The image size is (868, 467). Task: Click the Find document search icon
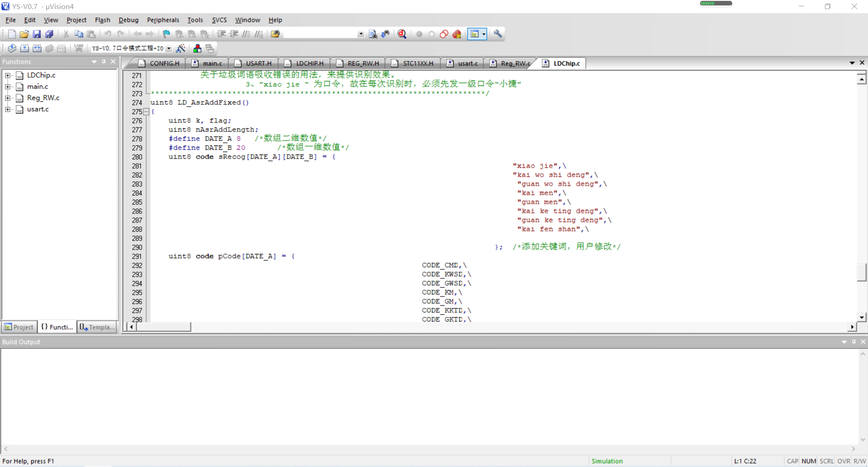[373, 34]
